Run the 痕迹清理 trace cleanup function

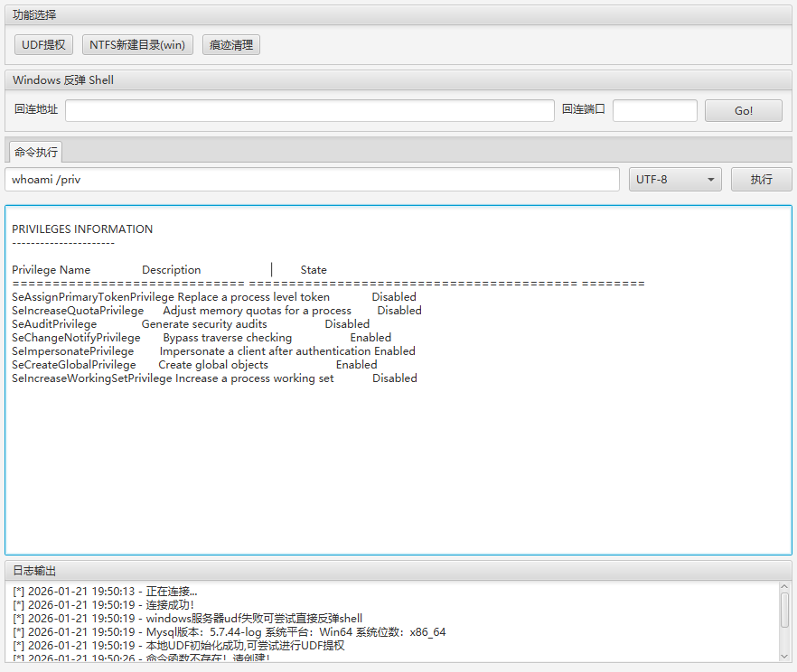tap(230, 44)
